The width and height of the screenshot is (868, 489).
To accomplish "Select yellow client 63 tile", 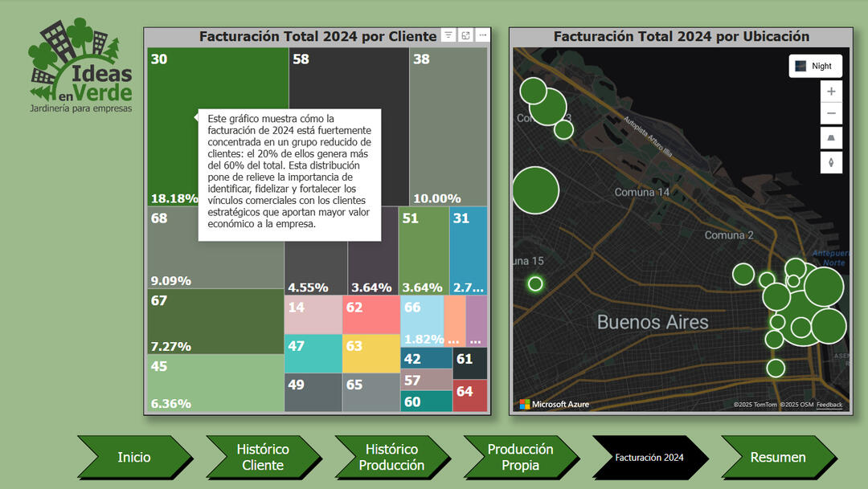I will point(371,354).
